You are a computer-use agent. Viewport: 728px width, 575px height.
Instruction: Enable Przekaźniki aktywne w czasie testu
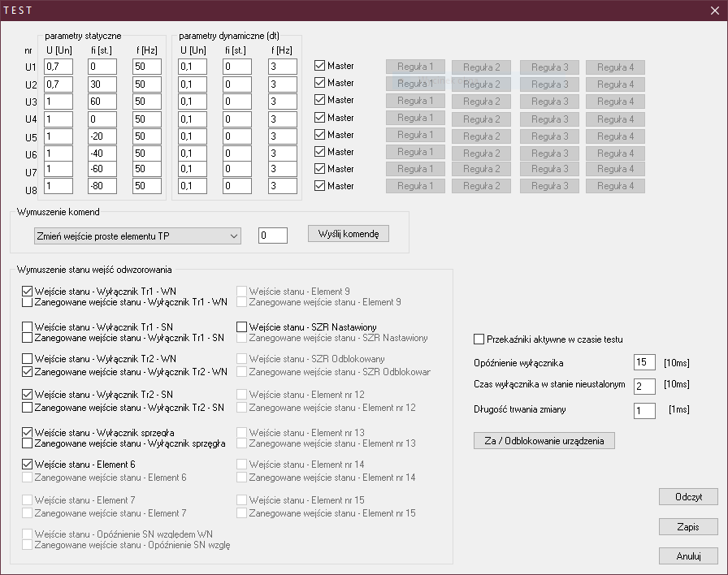(479, 339)
